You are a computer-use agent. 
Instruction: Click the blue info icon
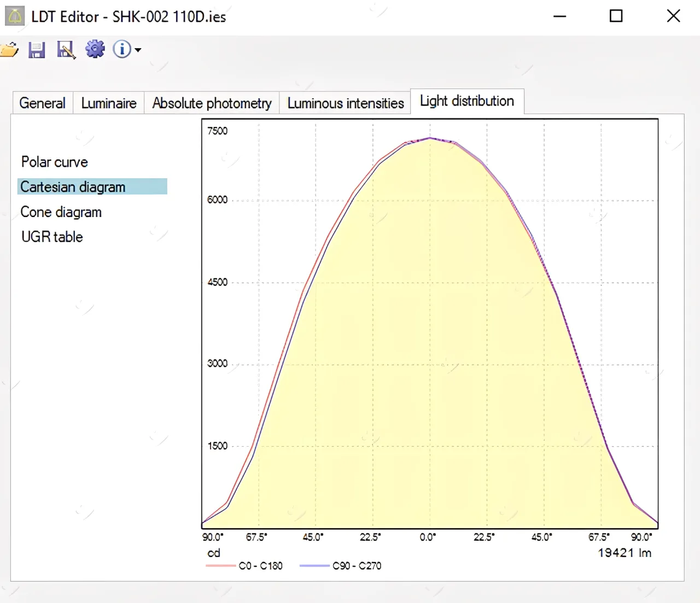coord(121,49)
